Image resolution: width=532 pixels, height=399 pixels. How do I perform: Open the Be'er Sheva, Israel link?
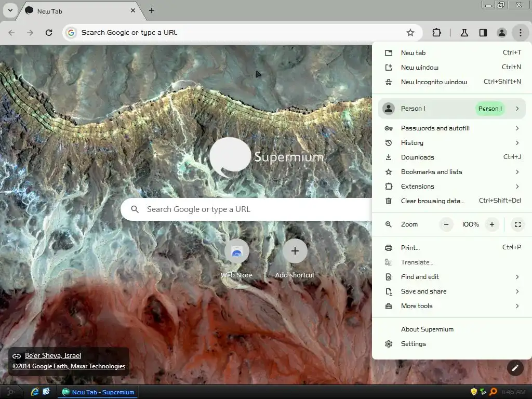click(53, 355)
